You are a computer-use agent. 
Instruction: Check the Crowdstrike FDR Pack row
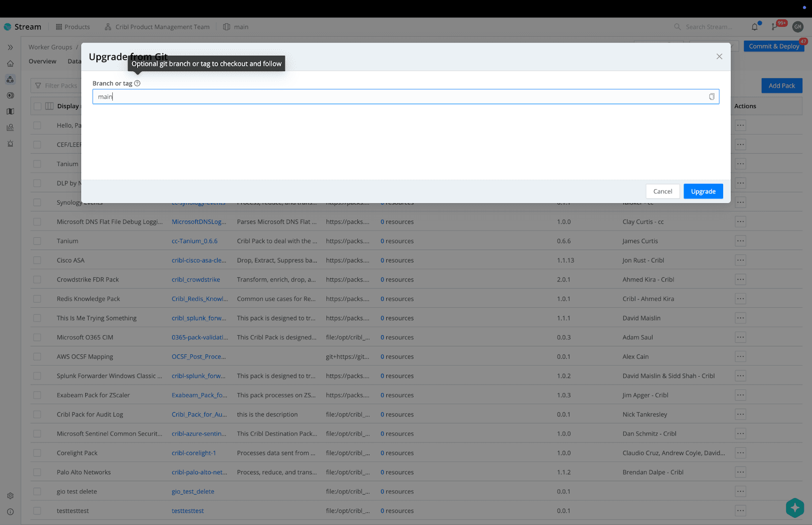37,280
